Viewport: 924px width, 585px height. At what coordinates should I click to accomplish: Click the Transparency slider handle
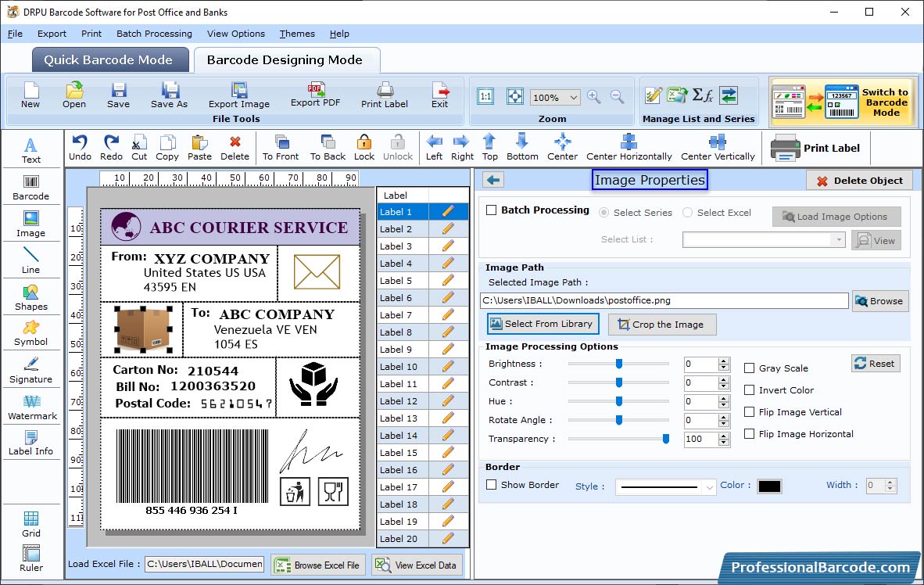tap(666, 439)
